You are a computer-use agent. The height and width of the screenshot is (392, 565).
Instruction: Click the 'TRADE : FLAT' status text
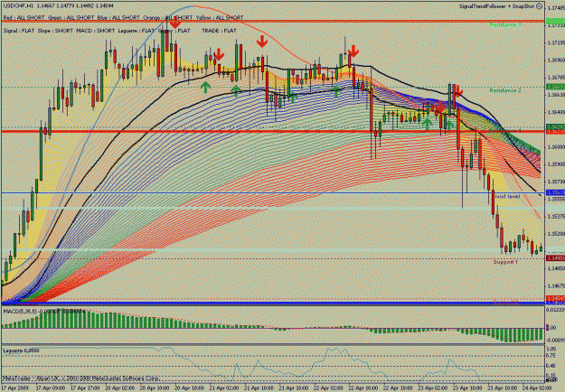pos(219,31)
